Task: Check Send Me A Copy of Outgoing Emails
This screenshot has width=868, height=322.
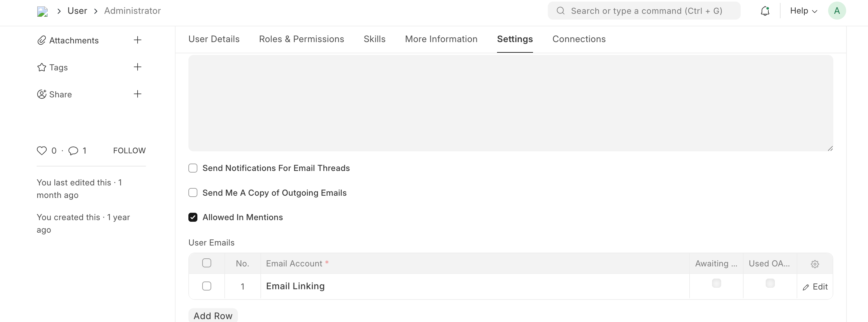Action: point(193,193)
